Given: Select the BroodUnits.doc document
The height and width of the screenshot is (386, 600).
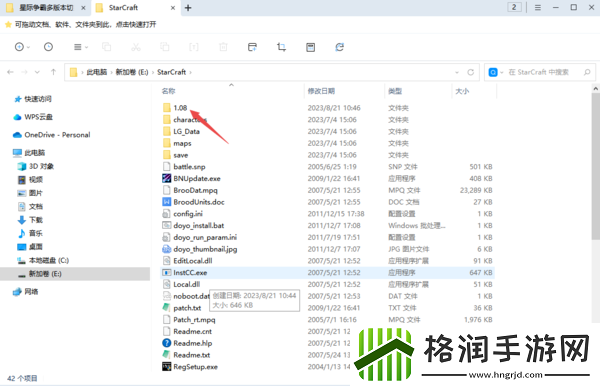Looking at the screenshot, I should click(x=199, y=202).
